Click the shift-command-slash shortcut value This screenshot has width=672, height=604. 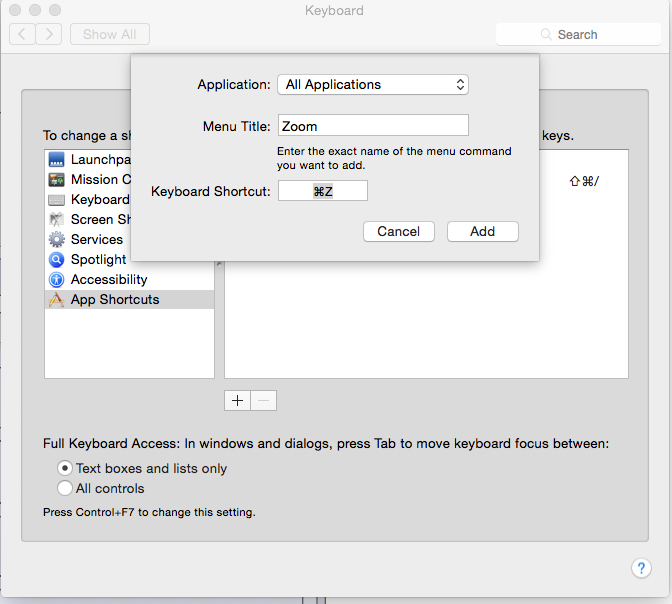[584, 181]
